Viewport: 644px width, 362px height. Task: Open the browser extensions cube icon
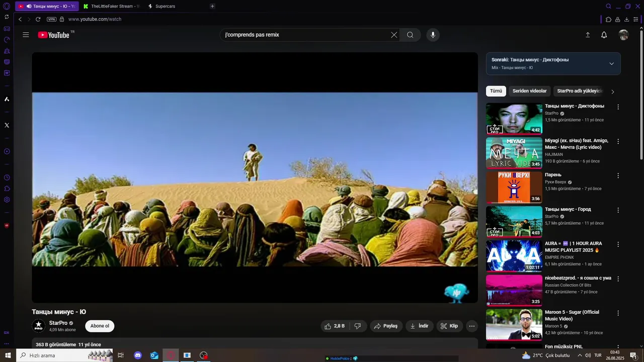pyautogui.click(x=608, y=19)
